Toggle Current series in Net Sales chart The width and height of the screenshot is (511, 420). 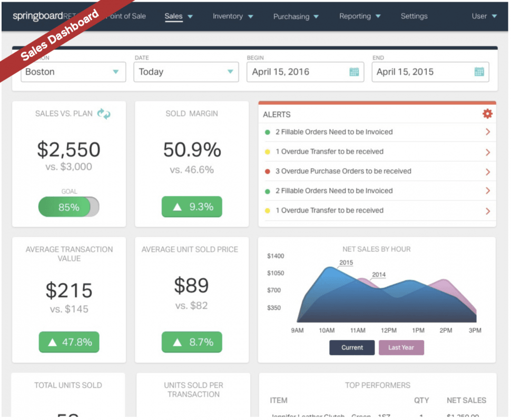[352, 347]
